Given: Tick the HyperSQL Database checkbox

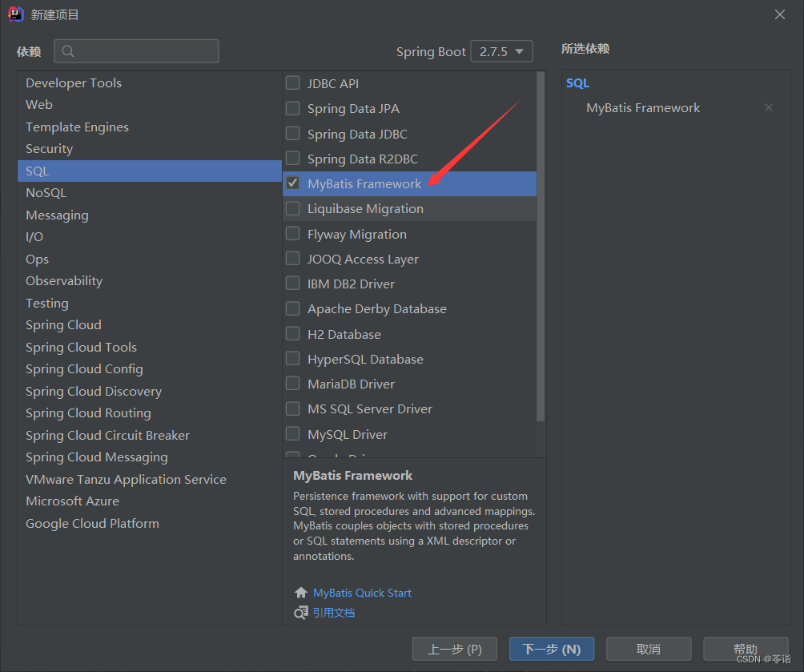Looking at the screenshot, I should coord(293,358).
